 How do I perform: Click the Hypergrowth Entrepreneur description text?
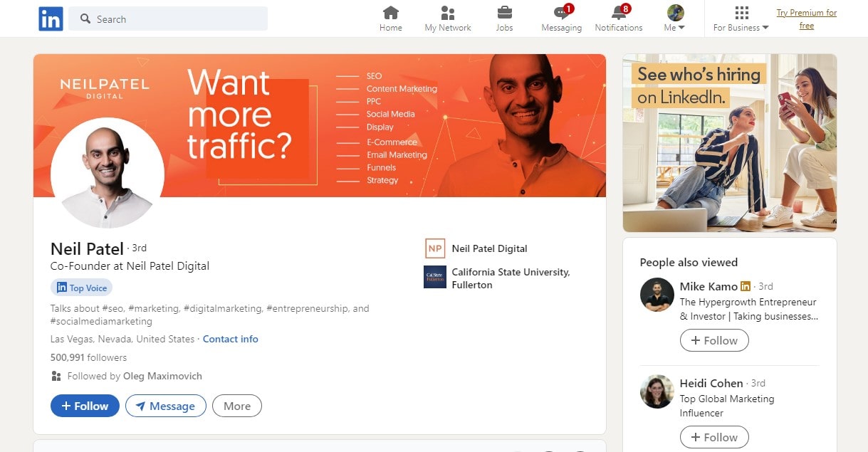749,309
